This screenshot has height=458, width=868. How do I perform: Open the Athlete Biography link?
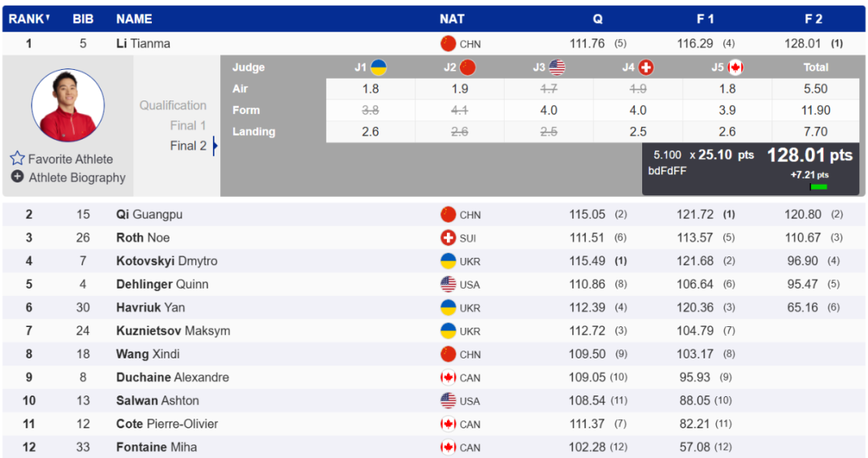[x=77, y=178]
